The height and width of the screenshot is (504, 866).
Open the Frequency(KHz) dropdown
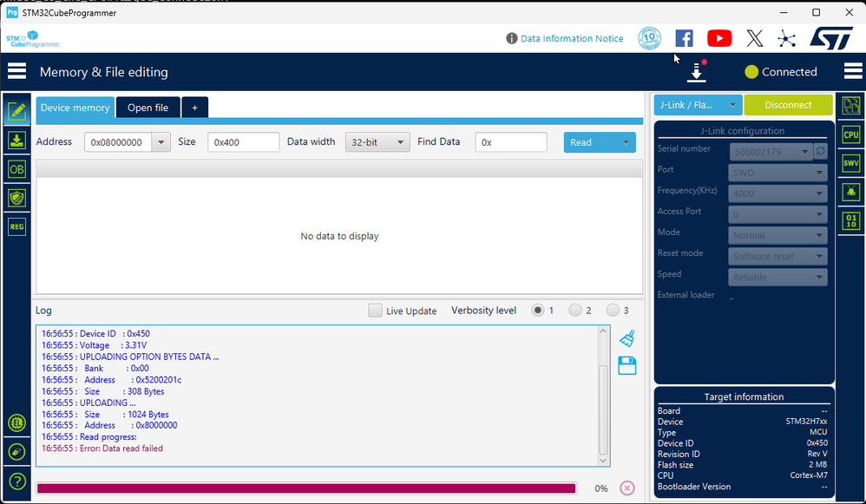click(x=777, y=193)
